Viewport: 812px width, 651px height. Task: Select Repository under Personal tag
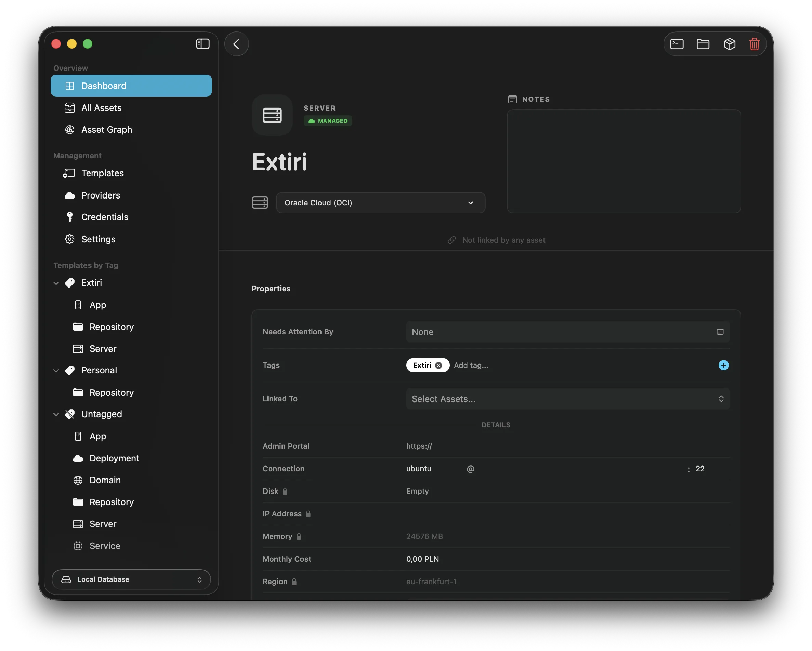tap(131, 392)
